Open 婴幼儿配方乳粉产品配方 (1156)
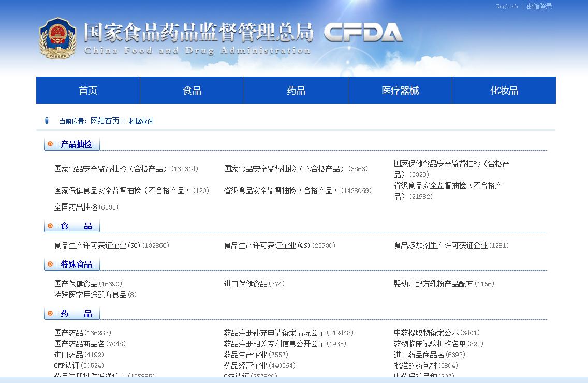 point(444,284)
